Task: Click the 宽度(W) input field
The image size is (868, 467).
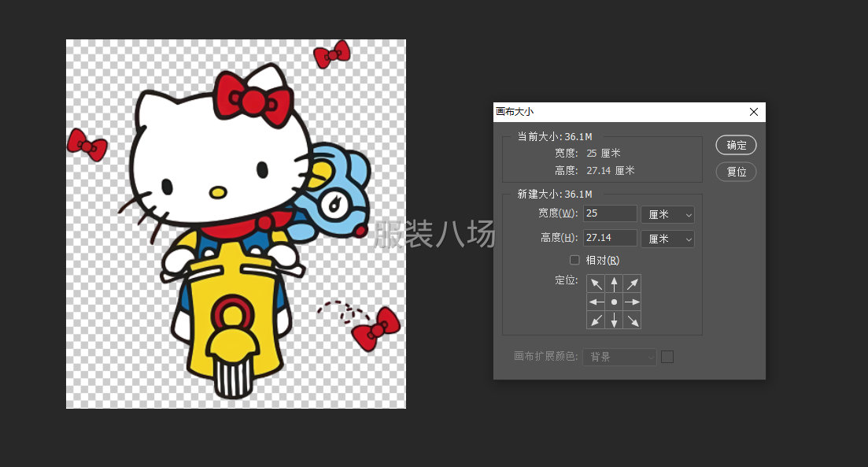Action: click(x=610, y=213)
